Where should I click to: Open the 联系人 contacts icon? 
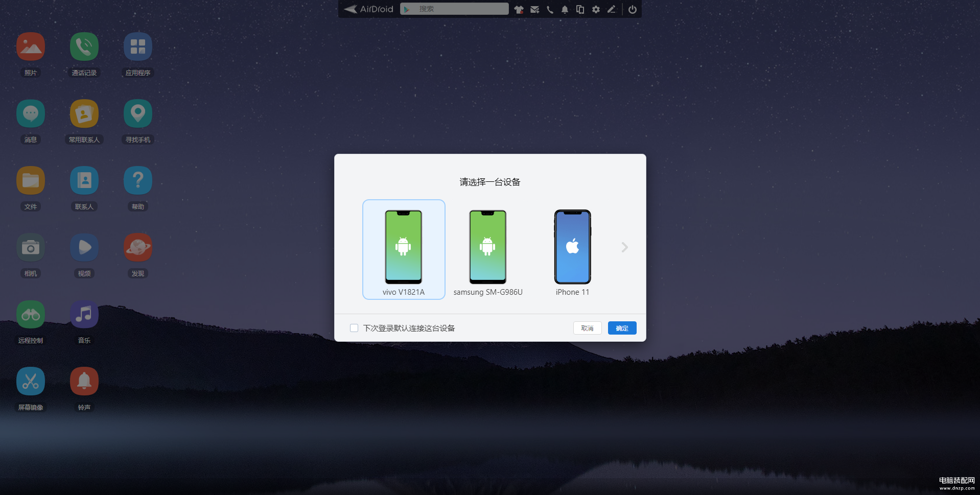pyautogui.click(x=84, y=180)
